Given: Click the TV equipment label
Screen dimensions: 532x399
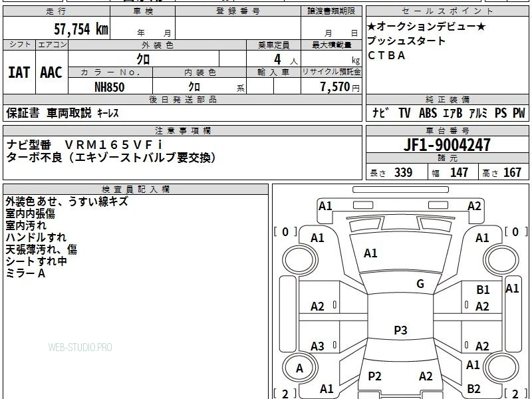Looking at the screenshot, I should pyautogui.click(x=404, y=113).
